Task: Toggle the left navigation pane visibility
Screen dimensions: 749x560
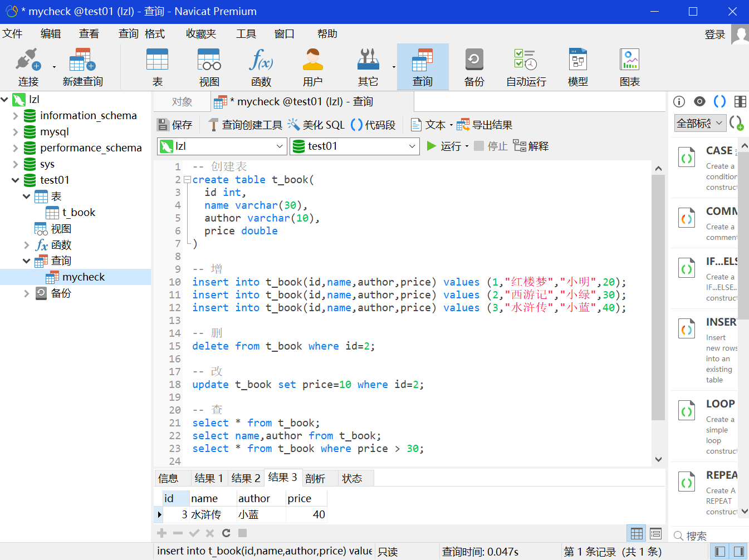Action: (720, 551)
